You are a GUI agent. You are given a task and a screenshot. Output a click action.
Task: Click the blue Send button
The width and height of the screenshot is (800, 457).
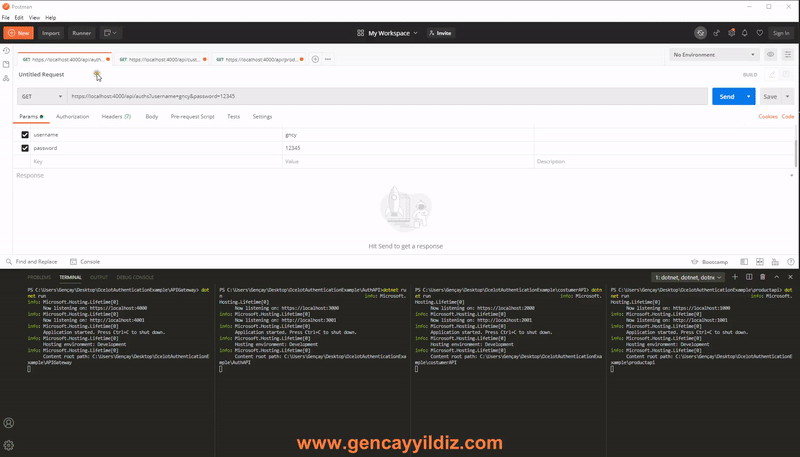point(726,97)
